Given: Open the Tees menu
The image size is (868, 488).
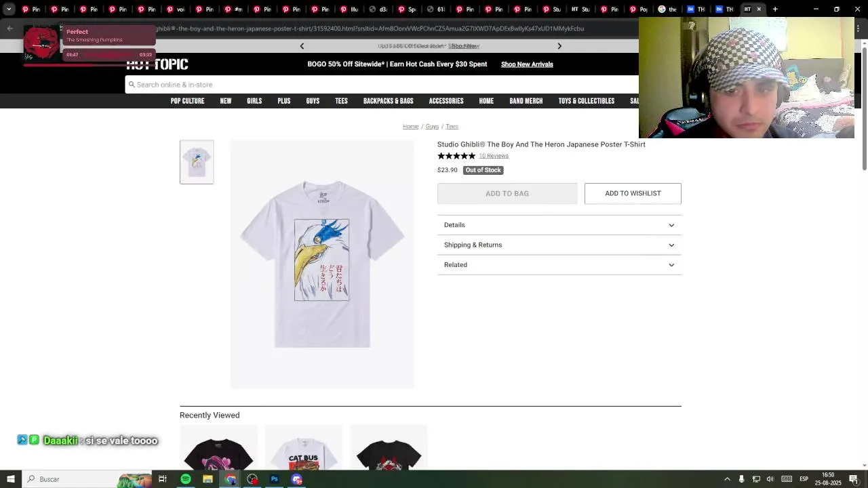Looking at the screenshot, I should tap(341, 101).
